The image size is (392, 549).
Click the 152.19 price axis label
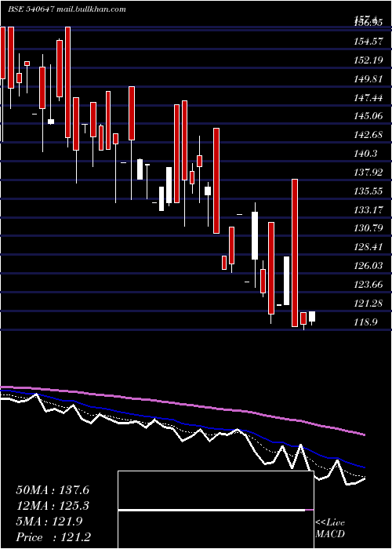(x=368, y=60)
